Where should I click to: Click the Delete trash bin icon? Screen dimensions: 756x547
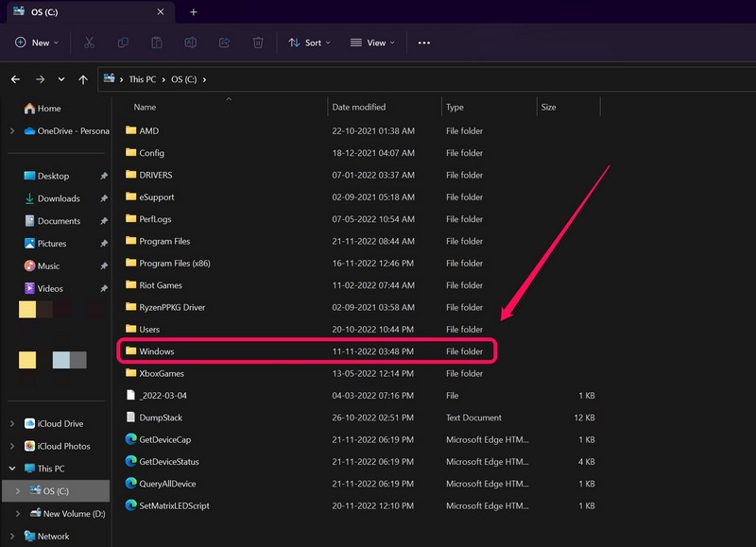(x=258, y=43)
